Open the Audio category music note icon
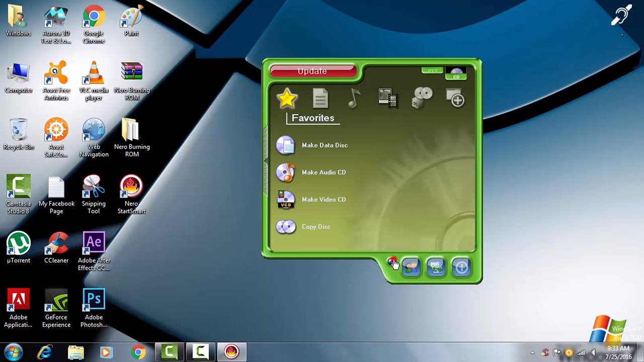This screenshot has width=644, height=362. click(354, 98)
